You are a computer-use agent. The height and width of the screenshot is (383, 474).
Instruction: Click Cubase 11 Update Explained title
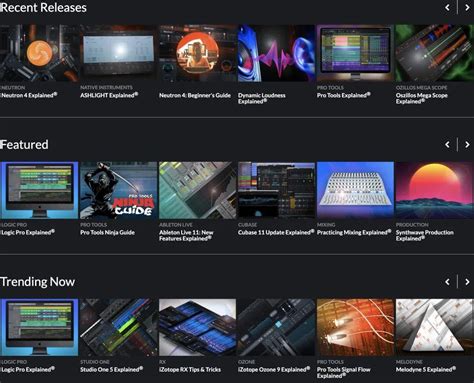pos(276,232)
